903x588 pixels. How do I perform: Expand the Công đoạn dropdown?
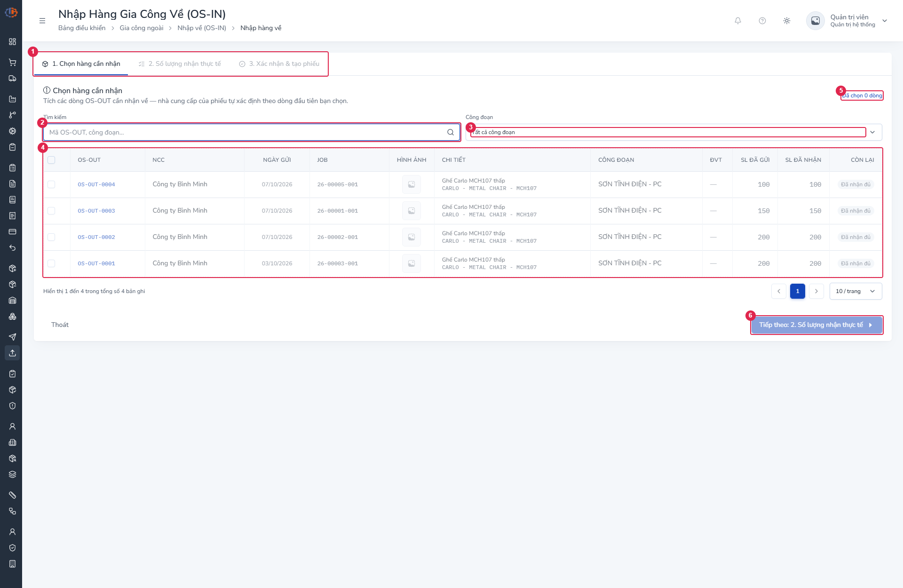[x=673, y=132]
